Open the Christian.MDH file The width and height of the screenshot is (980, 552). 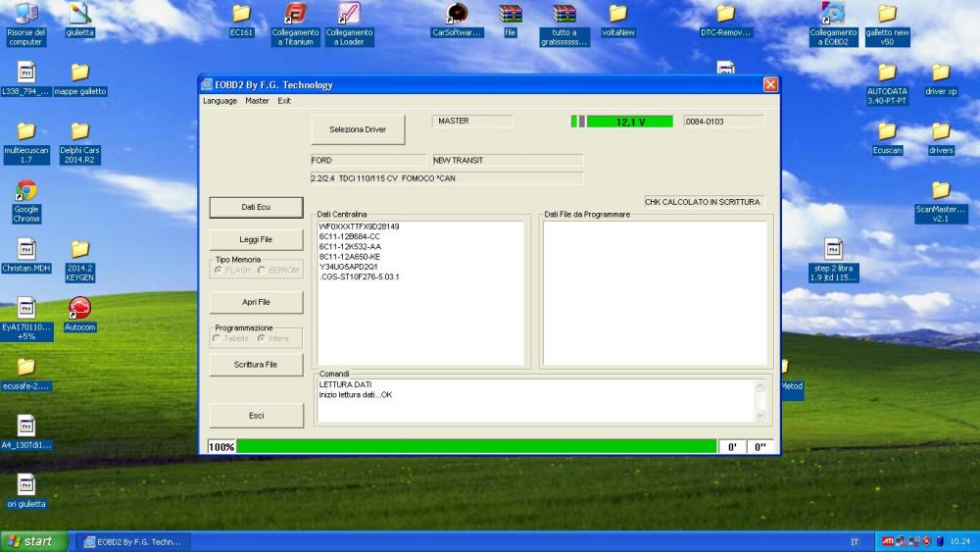[25, 256]
